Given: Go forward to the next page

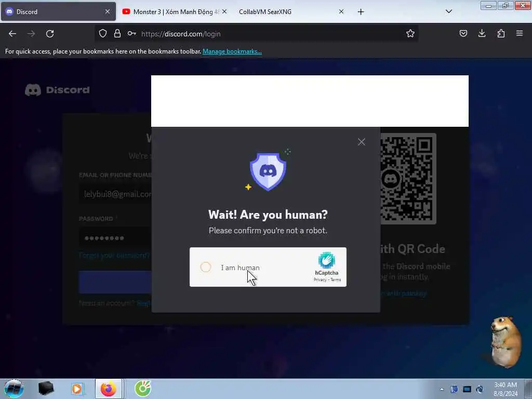Looking at the screenshot, I should pyautogui.click(x=31, y=34).
